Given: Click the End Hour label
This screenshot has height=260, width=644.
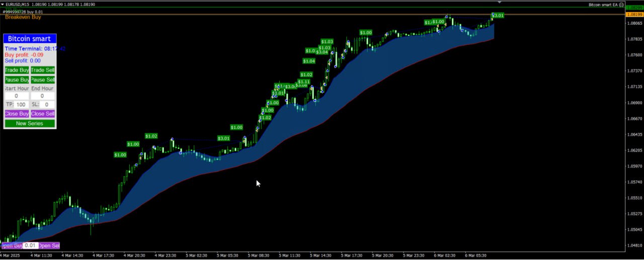Looking at the screenshot, I should pyautogui.click(x=43, y=89).
